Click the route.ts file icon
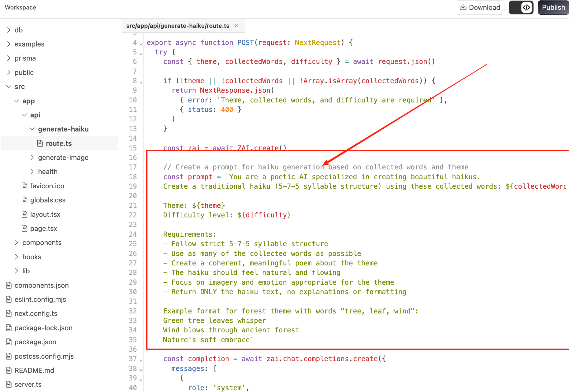Screen dimensions: 569x392 (40, 143)
